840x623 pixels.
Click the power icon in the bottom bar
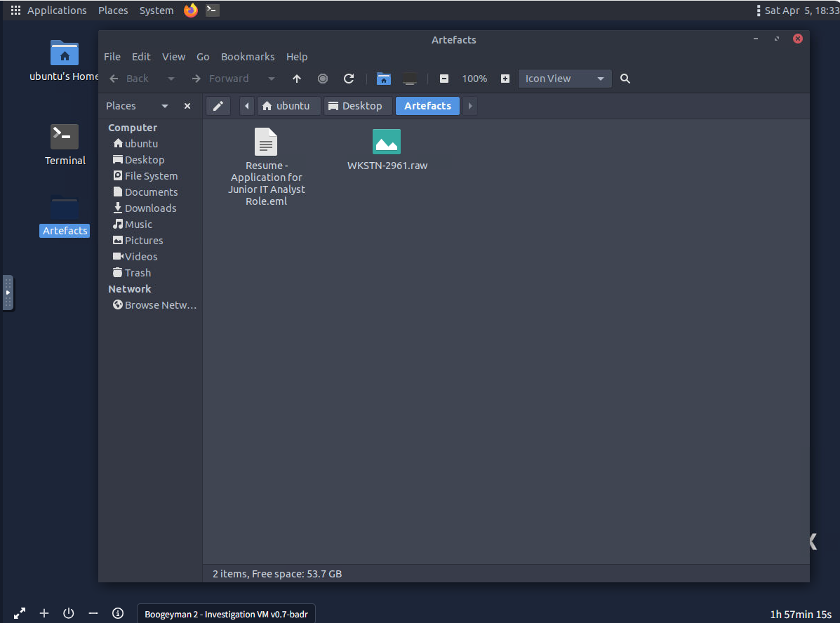point(69,613)
